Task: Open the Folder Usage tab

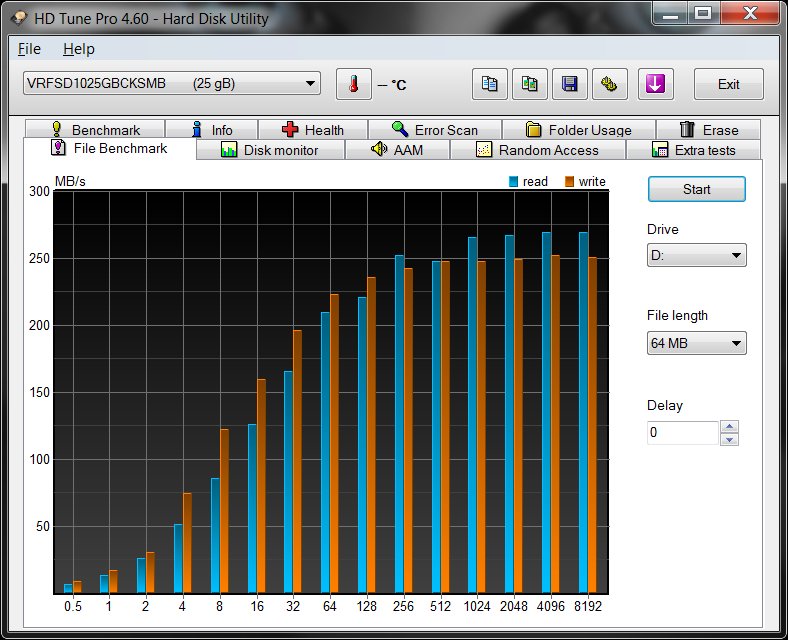Action: coord(578,130)
